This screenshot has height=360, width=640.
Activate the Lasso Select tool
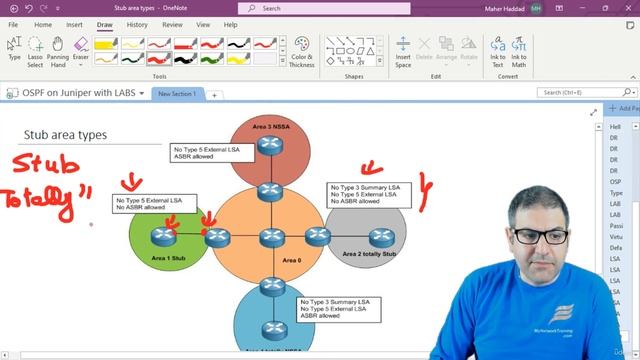[x=35, y=52]
